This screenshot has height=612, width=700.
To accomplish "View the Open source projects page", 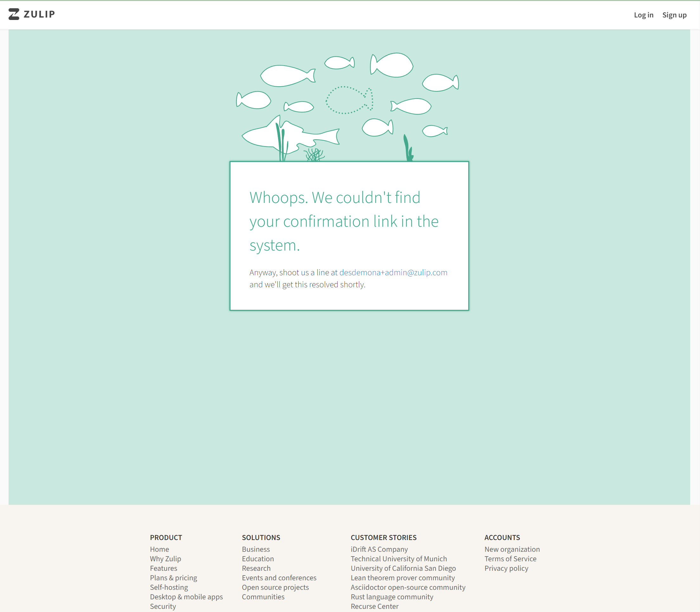I will (275, 587).
